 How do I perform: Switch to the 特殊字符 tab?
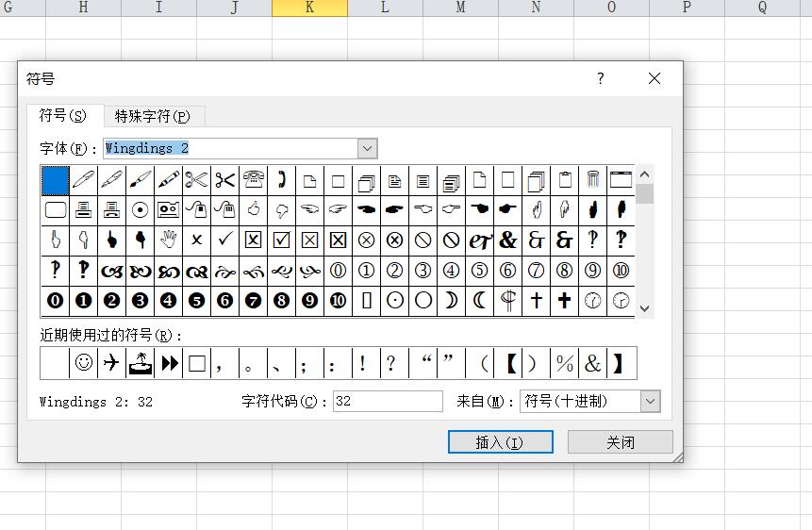pyautogui.click(x=152, y=116)
